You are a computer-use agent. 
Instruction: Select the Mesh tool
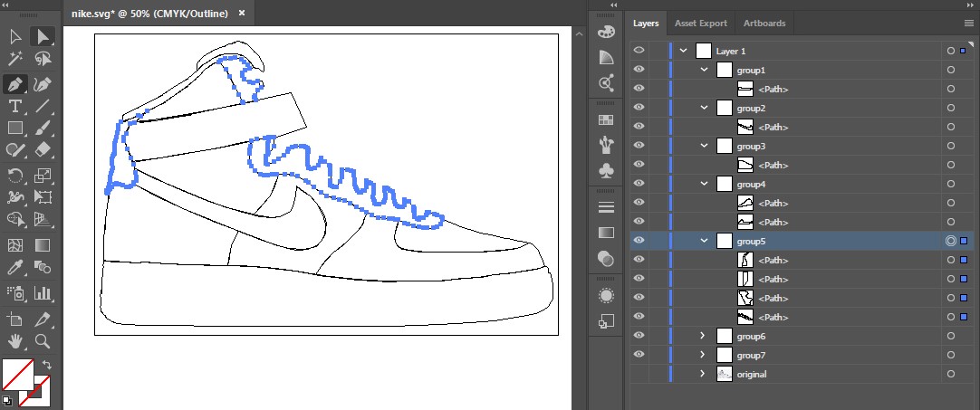15,245
